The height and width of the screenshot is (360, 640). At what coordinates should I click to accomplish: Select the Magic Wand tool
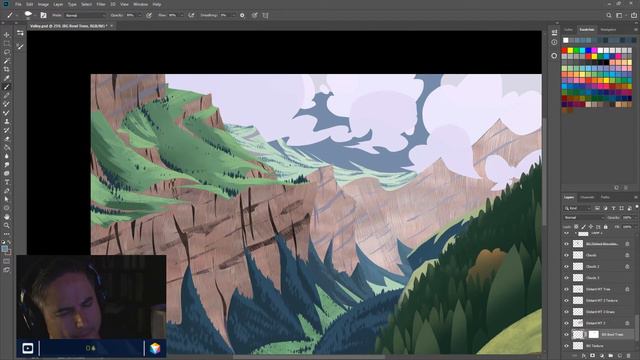tap(7, 60)
